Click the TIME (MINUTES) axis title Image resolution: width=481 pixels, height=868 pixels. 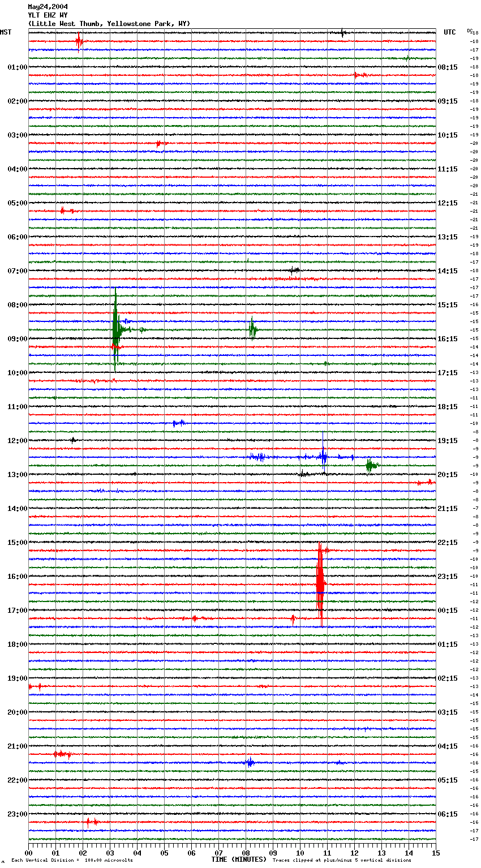click(x=239, y=860)
